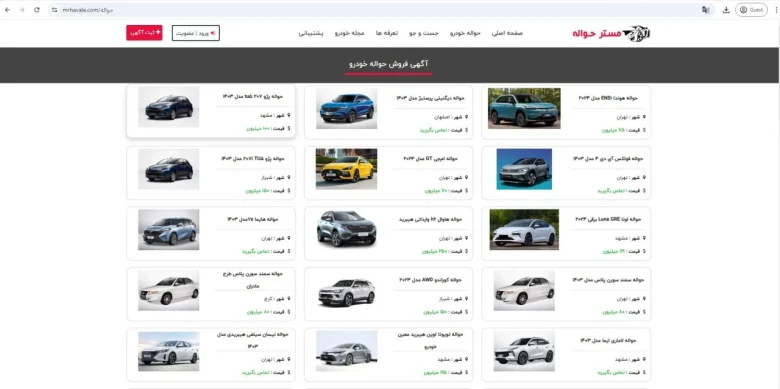Open the جست و جو navigation item

424,33
